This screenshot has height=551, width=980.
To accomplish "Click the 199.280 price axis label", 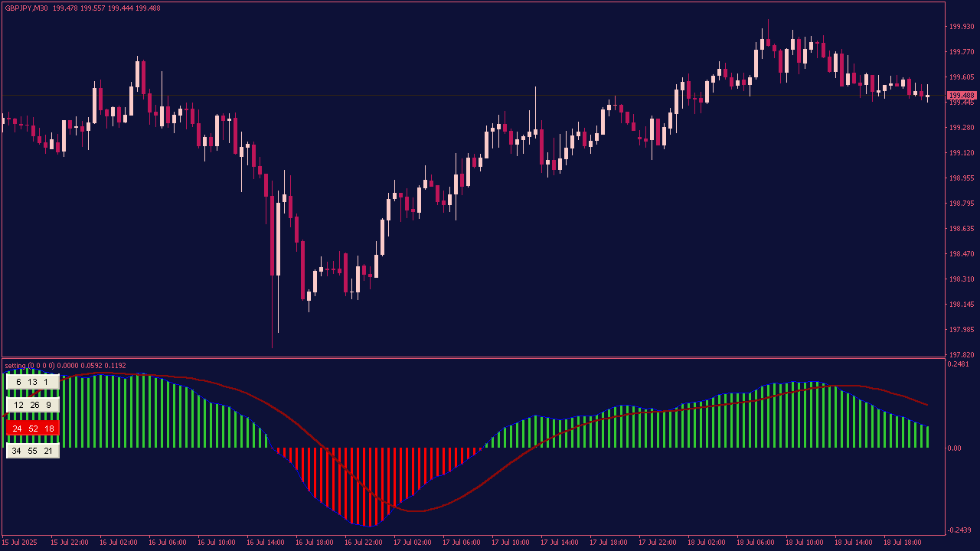I will (x=961, y=128).
